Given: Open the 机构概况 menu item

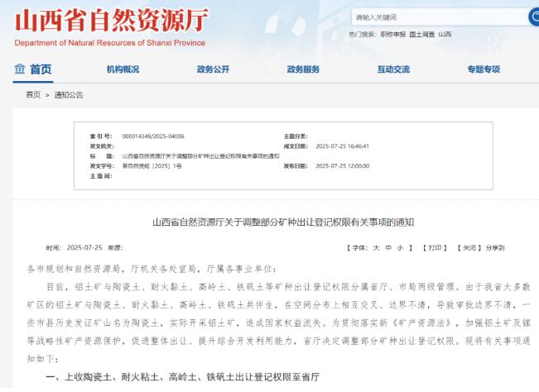Looking at the screenshot, I should (x=123, y=69).
